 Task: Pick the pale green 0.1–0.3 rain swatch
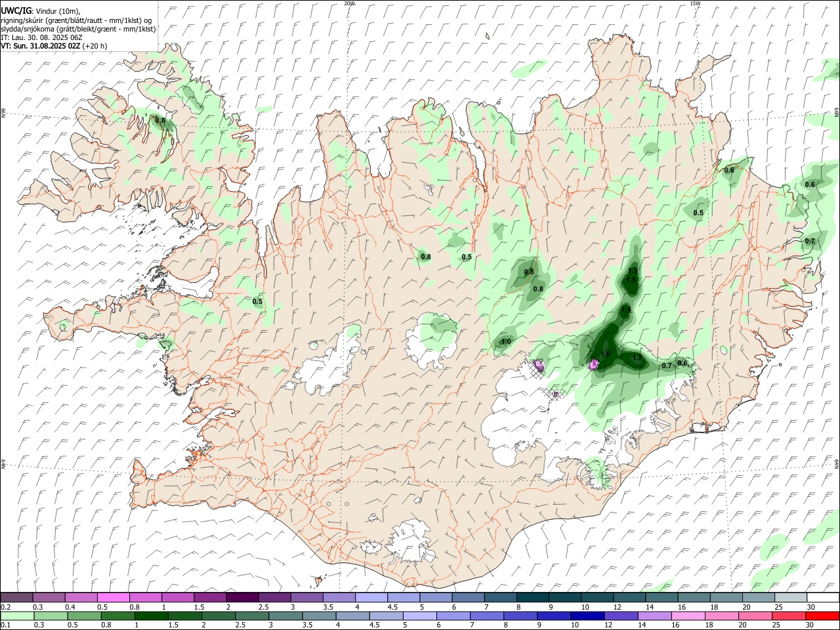[x=16, y=616]
